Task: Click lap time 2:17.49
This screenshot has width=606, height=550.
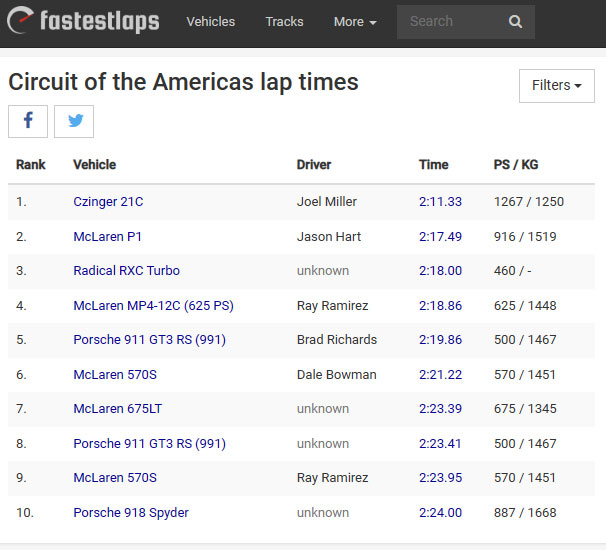Action: coord(440,237)
